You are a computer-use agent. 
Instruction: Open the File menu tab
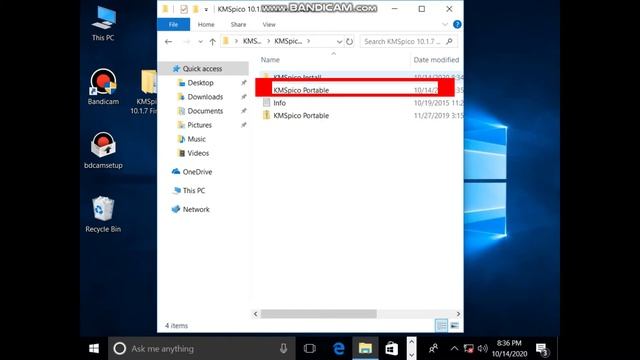(x=173, y=24)
